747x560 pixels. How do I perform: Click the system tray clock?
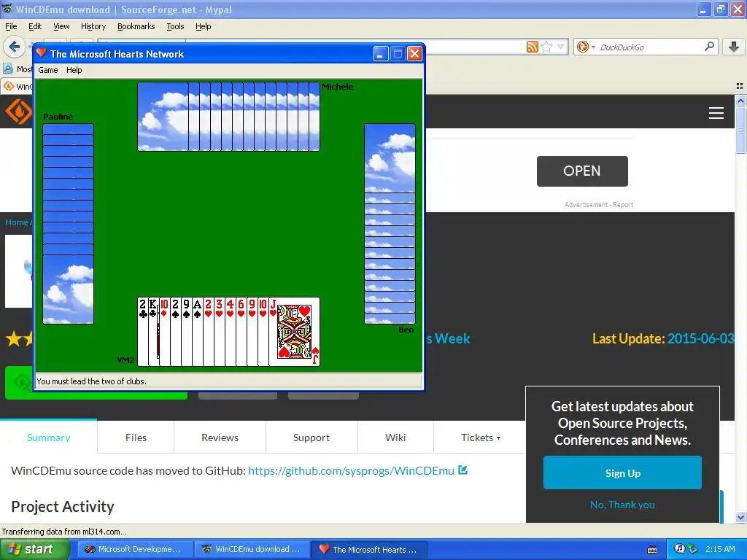point(720,549)
